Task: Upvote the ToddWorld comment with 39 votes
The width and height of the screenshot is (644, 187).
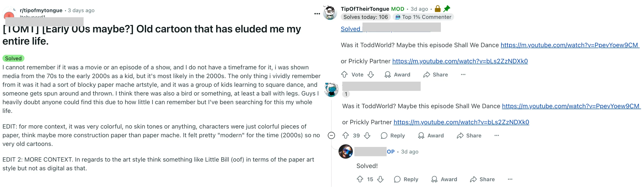Action: [345, 136]
